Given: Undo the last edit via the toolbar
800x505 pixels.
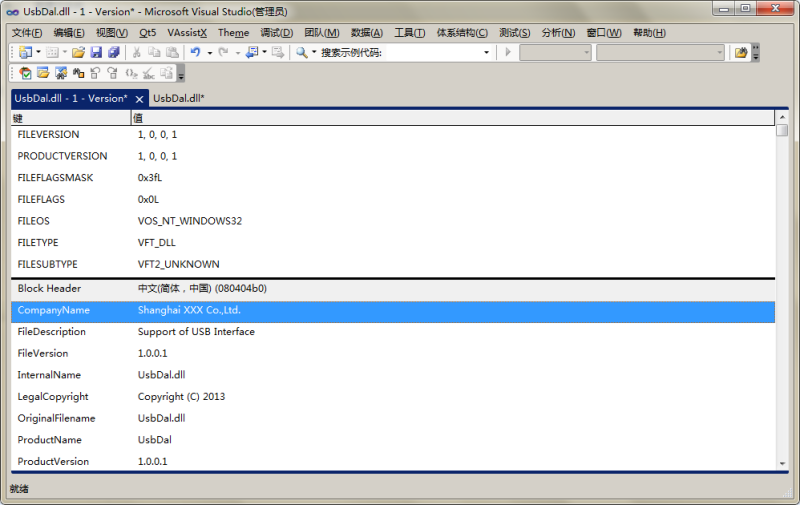Looking at the screenshot, I should tap(195, 52).
